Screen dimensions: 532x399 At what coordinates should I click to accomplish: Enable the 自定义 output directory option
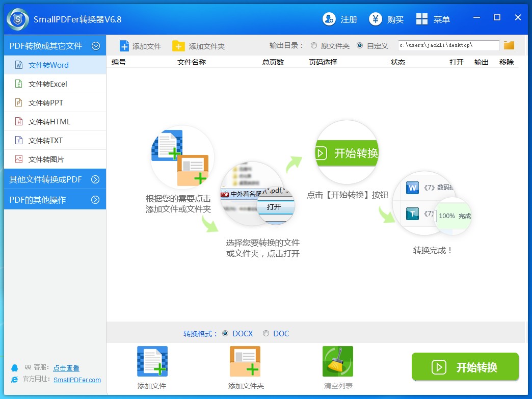pyautogui.click(x=361, y=45)
